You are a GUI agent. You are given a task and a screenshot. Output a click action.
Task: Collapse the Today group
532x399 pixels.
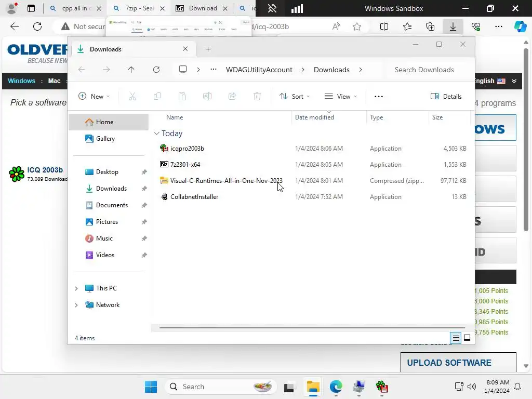[156, 134]
